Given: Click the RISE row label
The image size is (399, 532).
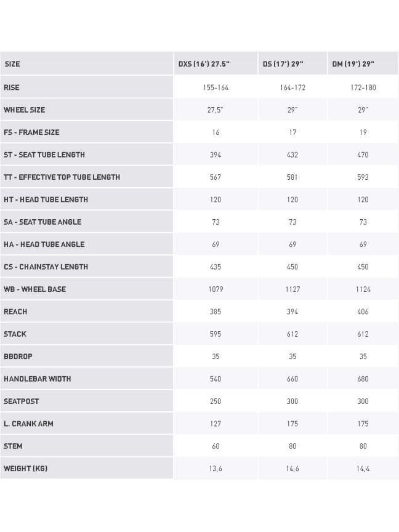Looking at the screenshot, I should 12,87.
